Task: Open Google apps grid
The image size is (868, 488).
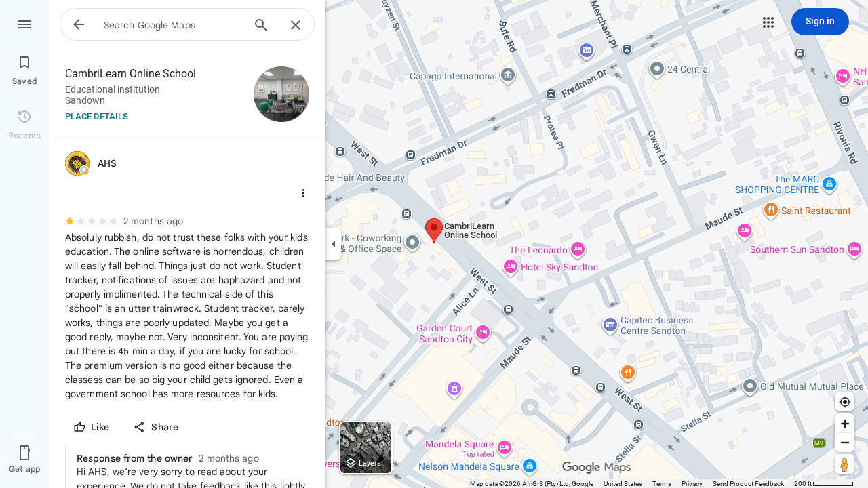Action: (x=768, y=22)
